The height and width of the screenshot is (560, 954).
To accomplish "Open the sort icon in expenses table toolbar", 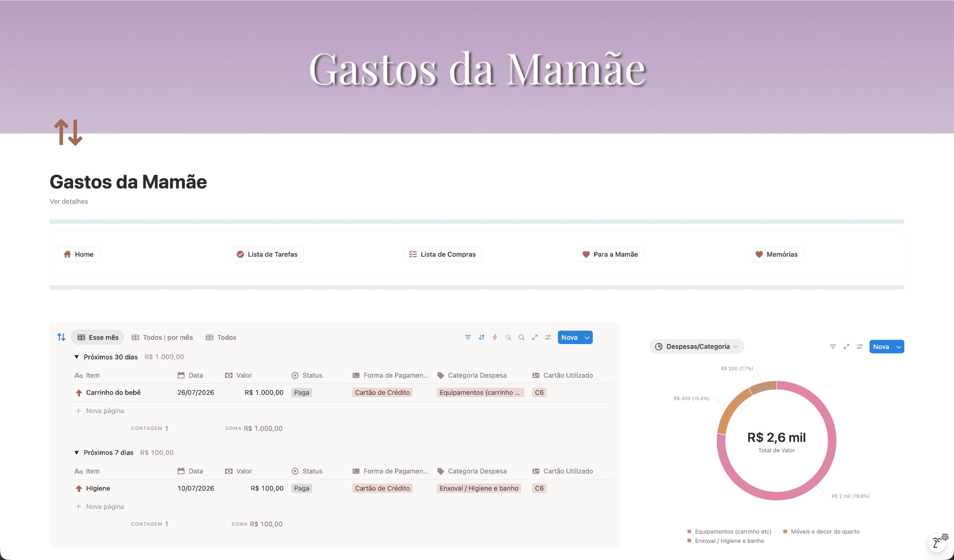I will pos(481,338).
